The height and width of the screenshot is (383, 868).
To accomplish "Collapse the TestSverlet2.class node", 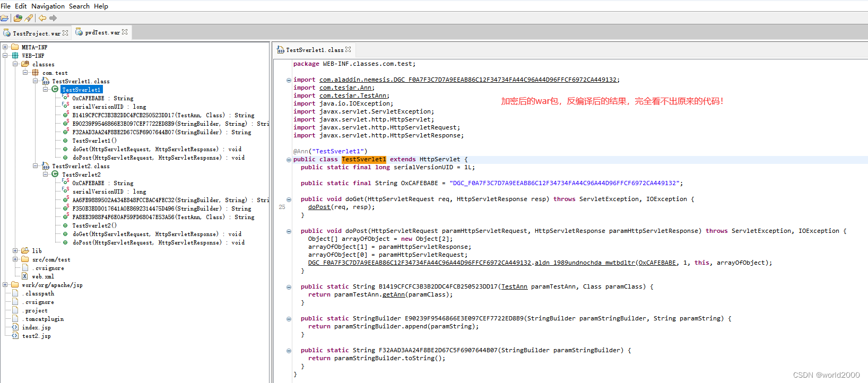I will tap(36, 166).
